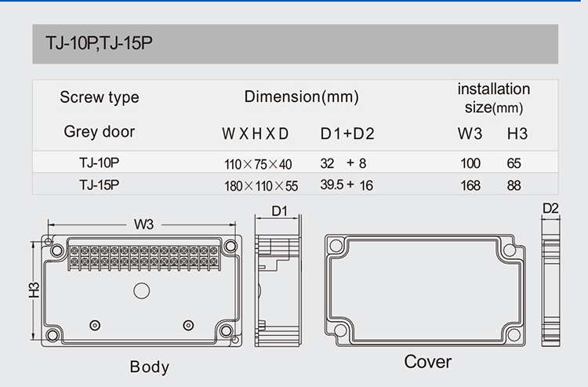Click the W3 value 168 in table
The image size is (588, 387).
[470, 186]
